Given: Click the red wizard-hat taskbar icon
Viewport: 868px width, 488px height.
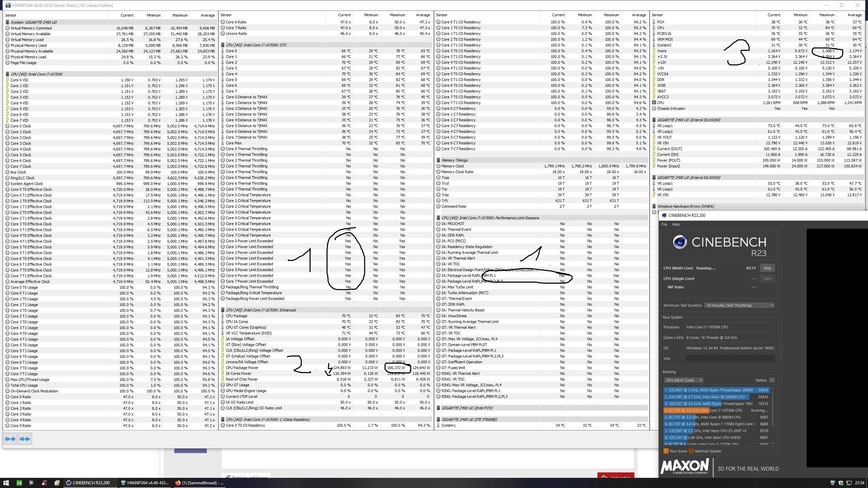Looking at the screenshot, I should pyautogui.click(x=44, y=483).
